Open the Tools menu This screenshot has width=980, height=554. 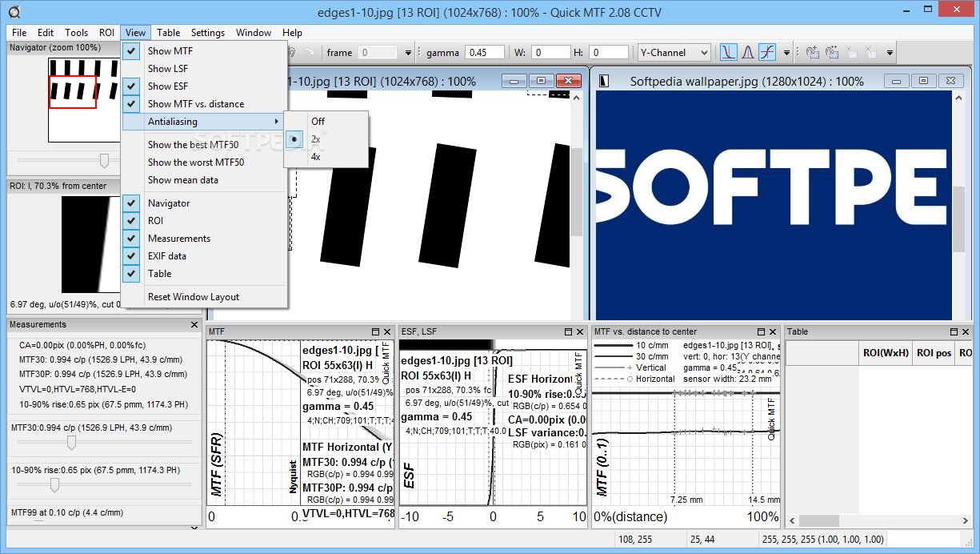[x=77, y=33]
